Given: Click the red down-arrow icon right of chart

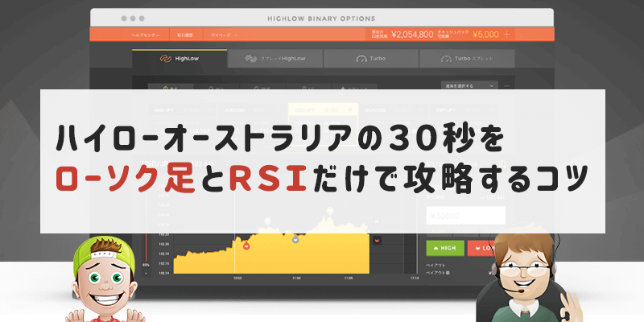Looking at the screenshot, I should (377, 240).
